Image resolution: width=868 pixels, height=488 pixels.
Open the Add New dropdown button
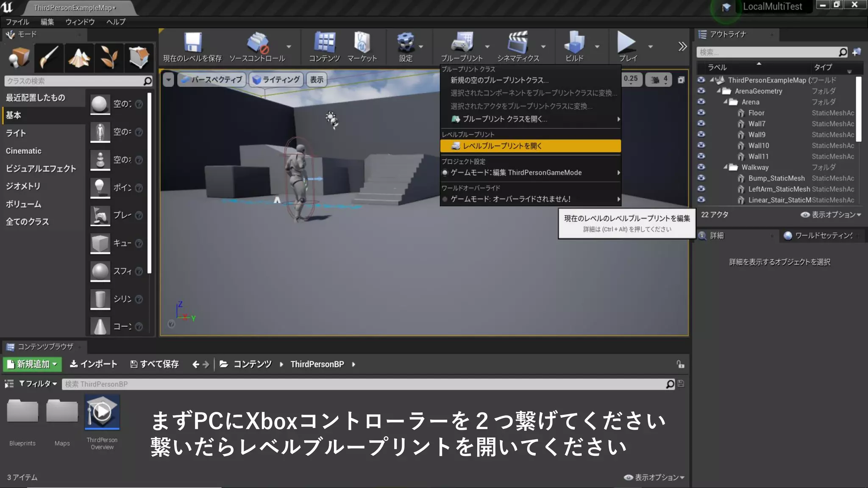[x=32, y=364]
